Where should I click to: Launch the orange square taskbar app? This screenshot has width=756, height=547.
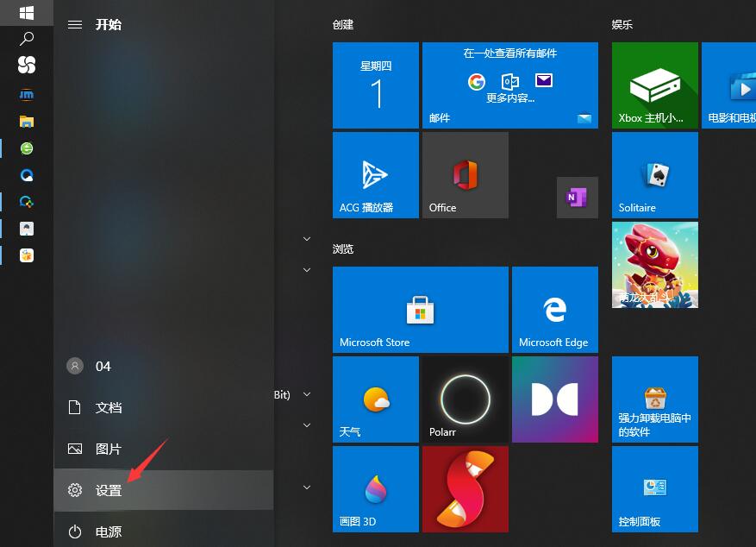[27, 255]
